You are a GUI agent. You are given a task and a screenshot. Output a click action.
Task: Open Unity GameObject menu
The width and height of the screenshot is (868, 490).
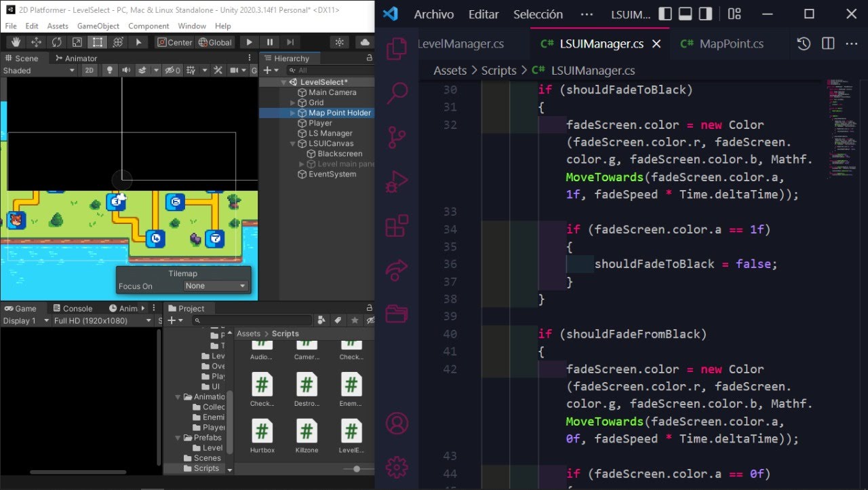click(98, 26)
